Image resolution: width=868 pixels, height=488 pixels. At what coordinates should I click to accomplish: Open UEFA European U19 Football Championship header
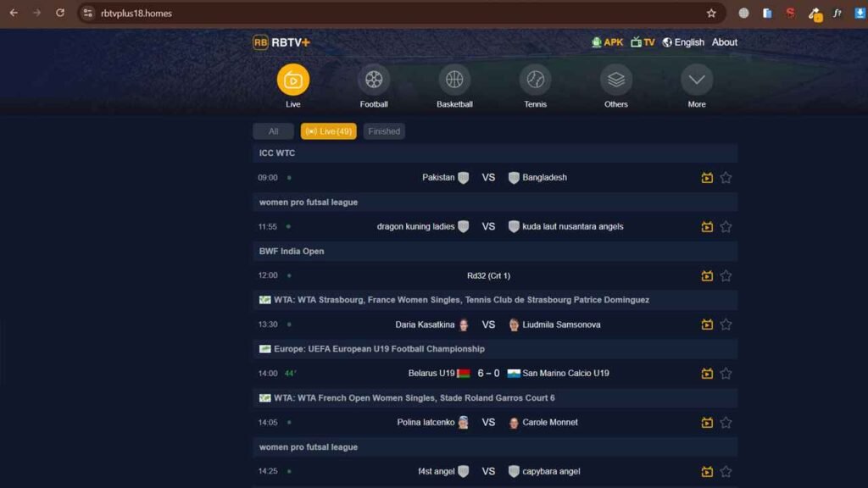(x=495, y=349)
